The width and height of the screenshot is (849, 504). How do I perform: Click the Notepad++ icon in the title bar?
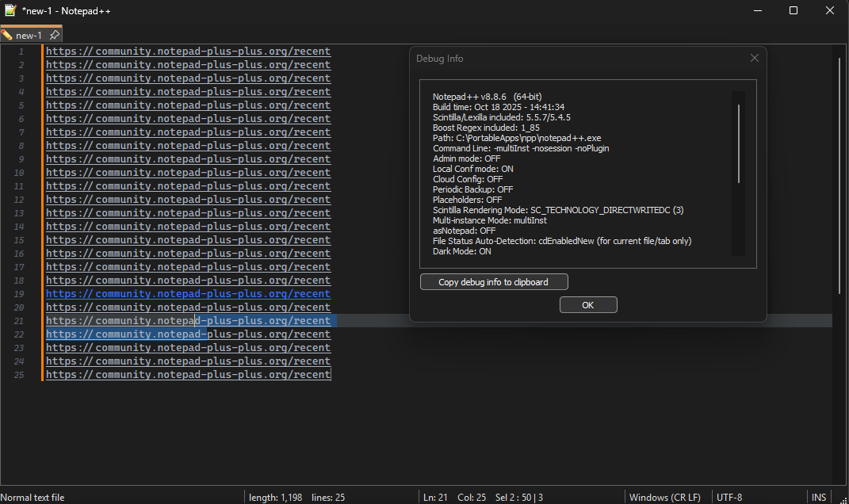pyautogui.click(x=10, y=10)
